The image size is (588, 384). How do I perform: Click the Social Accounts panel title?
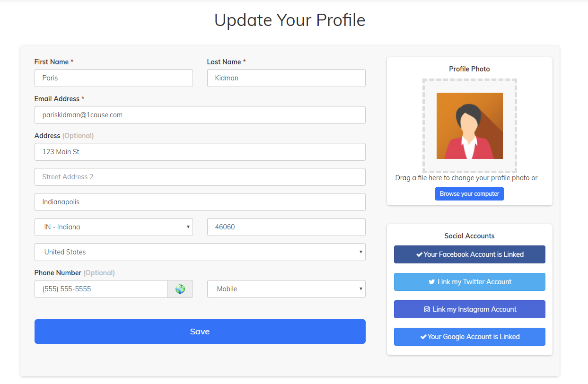coord(469,236)
